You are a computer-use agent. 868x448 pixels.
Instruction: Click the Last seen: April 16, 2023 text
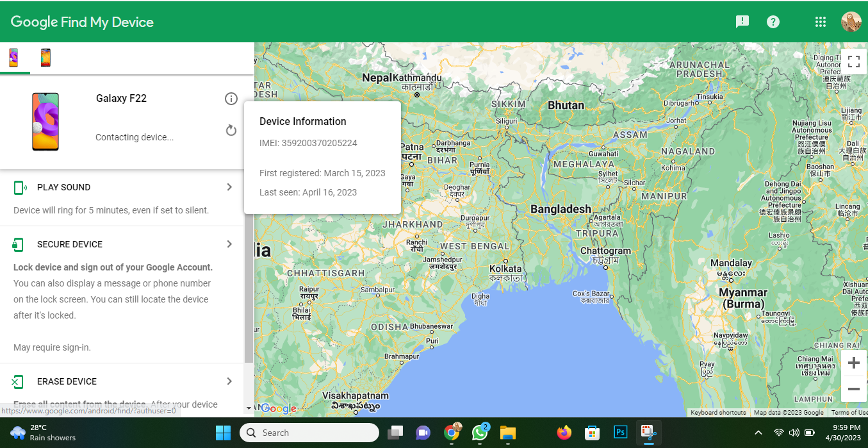(x=308, y=192)
